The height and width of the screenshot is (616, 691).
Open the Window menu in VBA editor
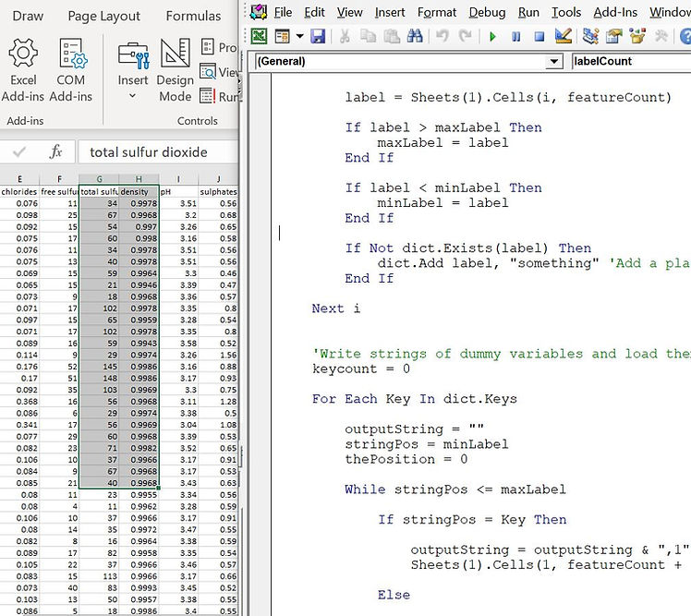click(x=671, y=12)
